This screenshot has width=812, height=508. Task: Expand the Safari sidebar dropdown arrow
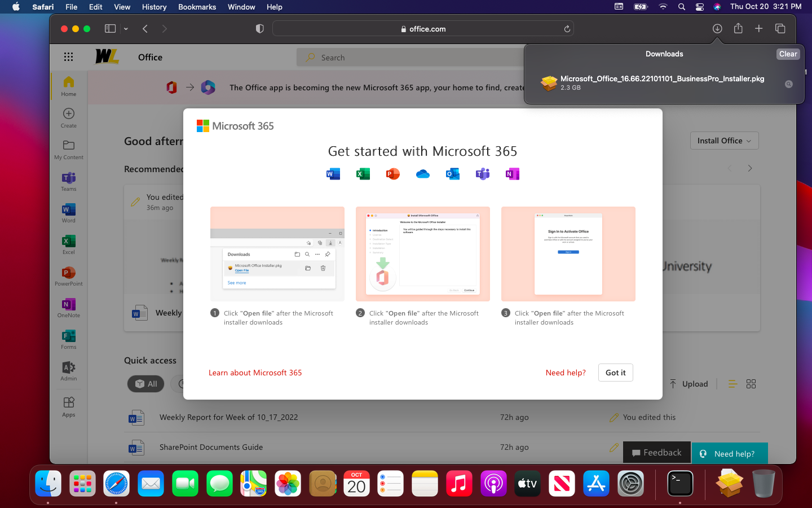(126, 29)
